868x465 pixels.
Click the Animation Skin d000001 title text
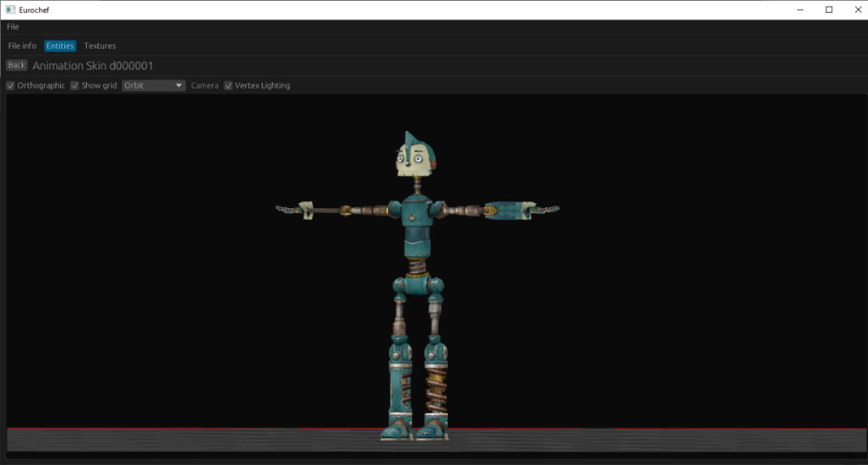(x=93, y=66)
